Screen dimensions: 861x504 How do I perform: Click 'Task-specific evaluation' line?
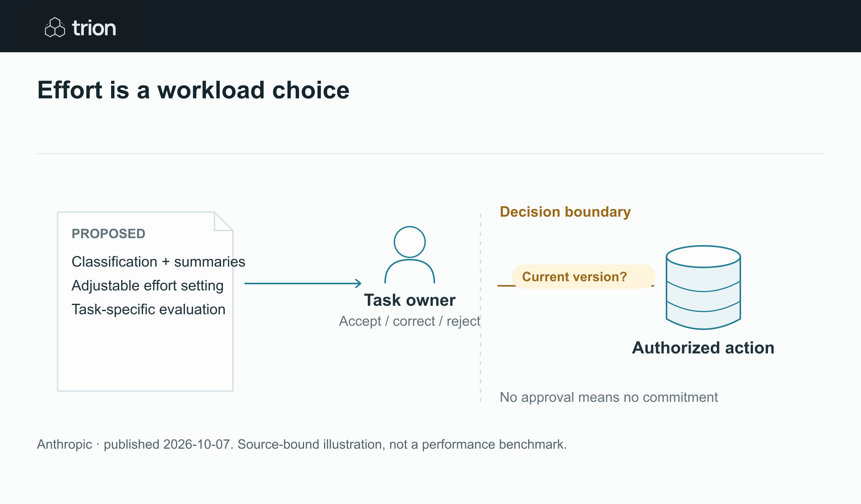[x=148, y=309]
